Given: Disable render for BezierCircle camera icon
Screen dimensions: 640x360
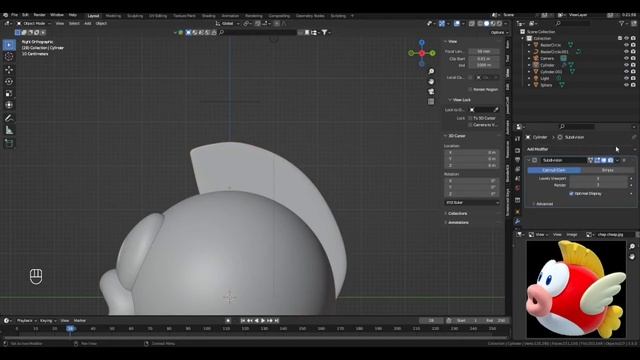Looking at the screenshot, I should pos(633,45).
